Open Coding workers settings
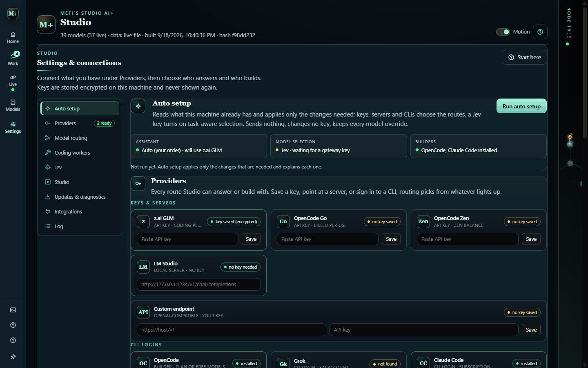The image size is (588, 368). point(80,153)
